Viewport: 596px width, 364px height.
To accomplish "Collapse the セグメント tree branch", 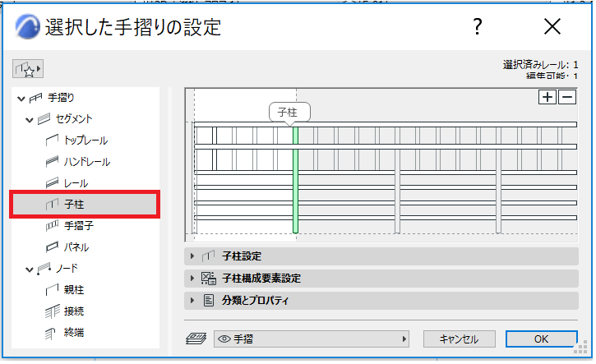I will click(30, 120).
